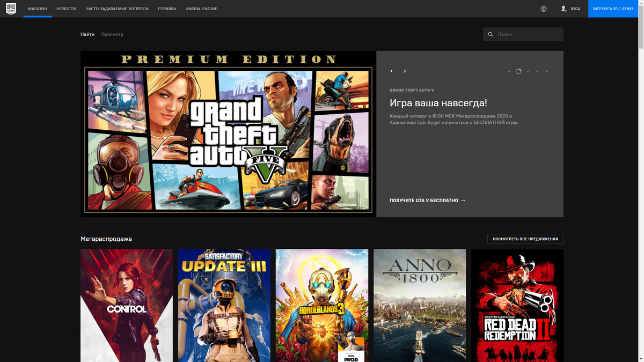The height and width of the screenshot is (362, 644).
Task: Open the Control game thumbnail
Action: tap(127, 305)
